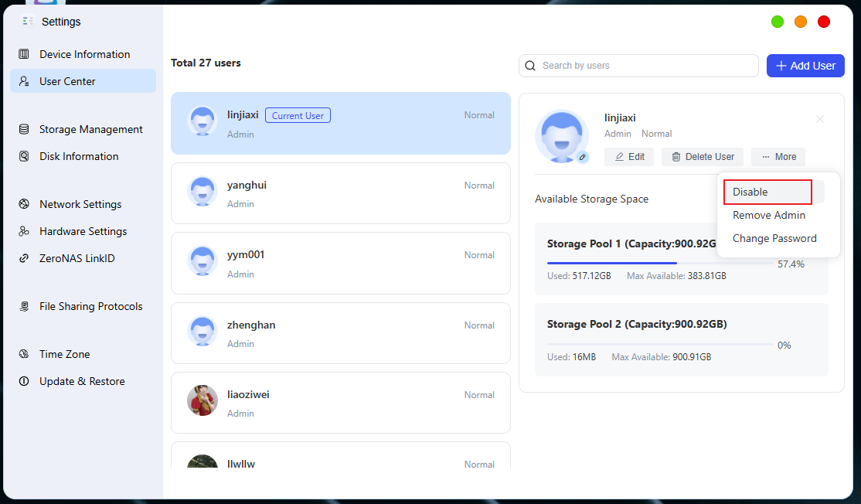
Task: Click Storage Pool 2 usage progress bar
Action: (x=660, y=345)
